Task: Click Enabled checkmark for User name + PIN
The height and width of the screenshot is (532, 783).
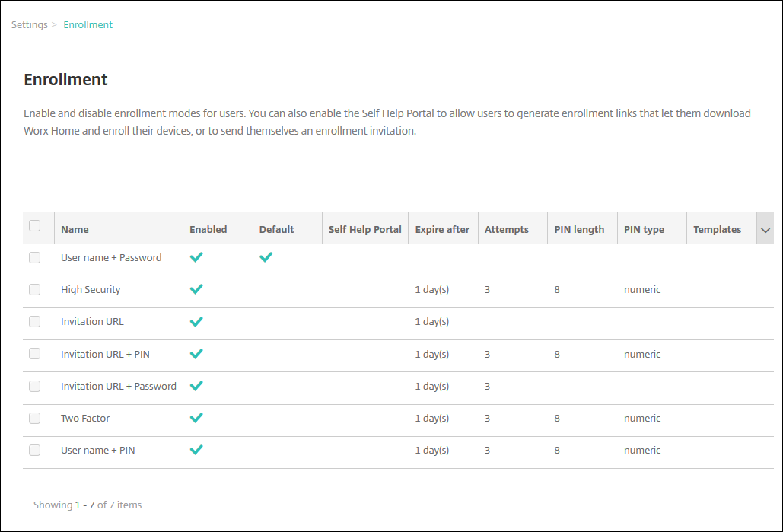Action: [x=196, y=450]
